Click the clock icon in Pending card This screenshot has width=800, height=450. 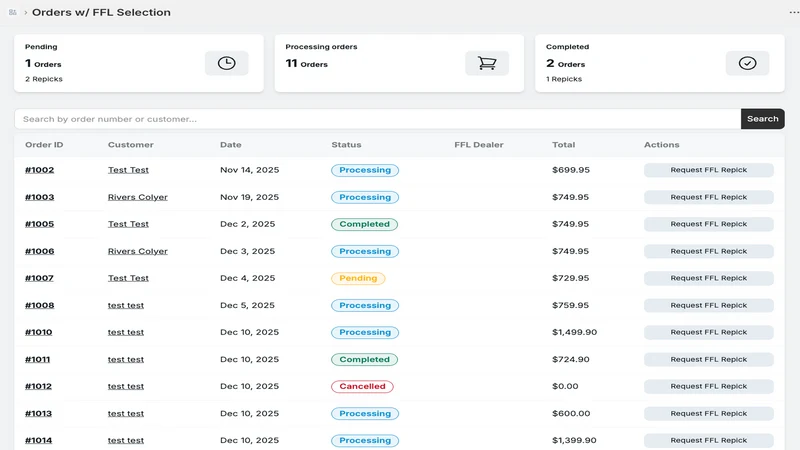(227, 63)
